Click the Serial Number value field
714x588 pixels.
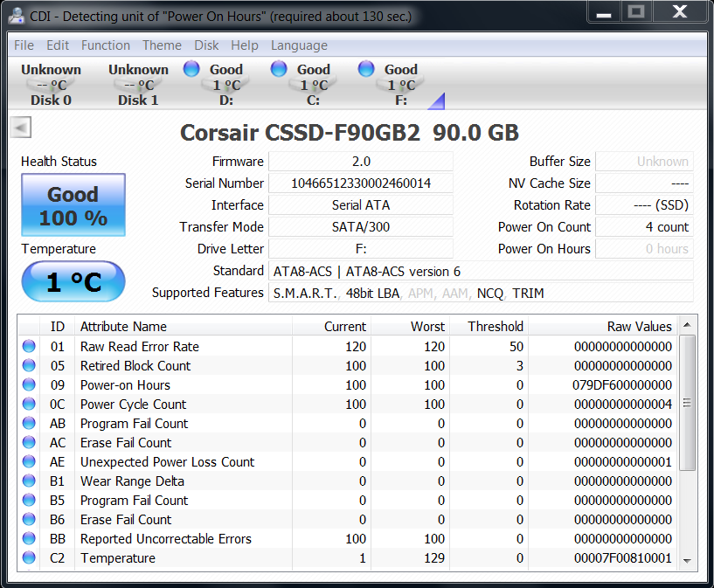pos(360,183)
